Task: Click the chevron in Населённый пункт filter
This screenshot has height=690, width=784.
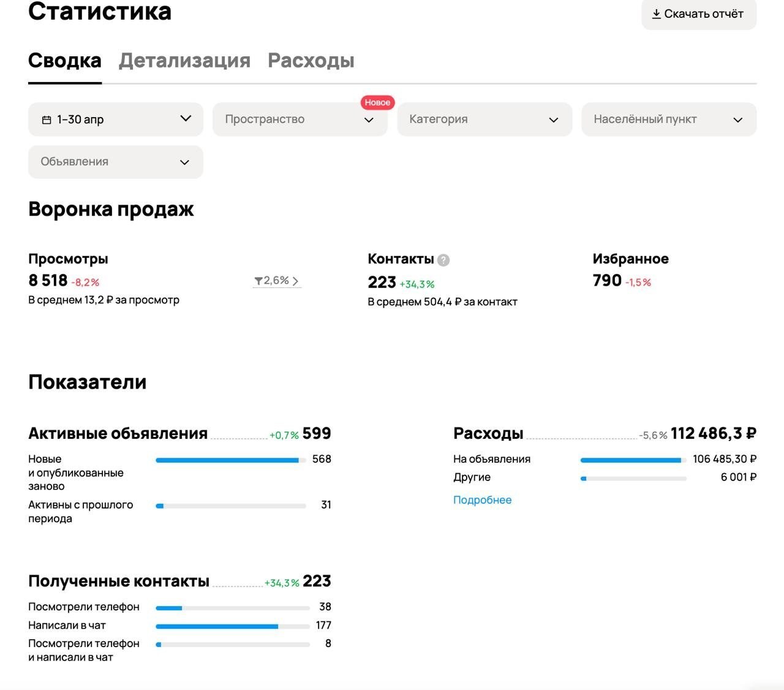Action: pos(738,120)
